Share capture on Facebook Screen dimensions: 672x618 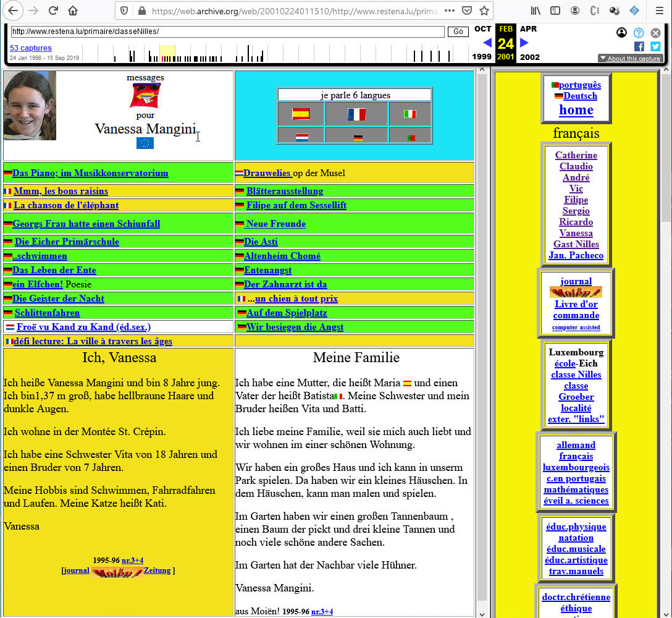[639, 46]
